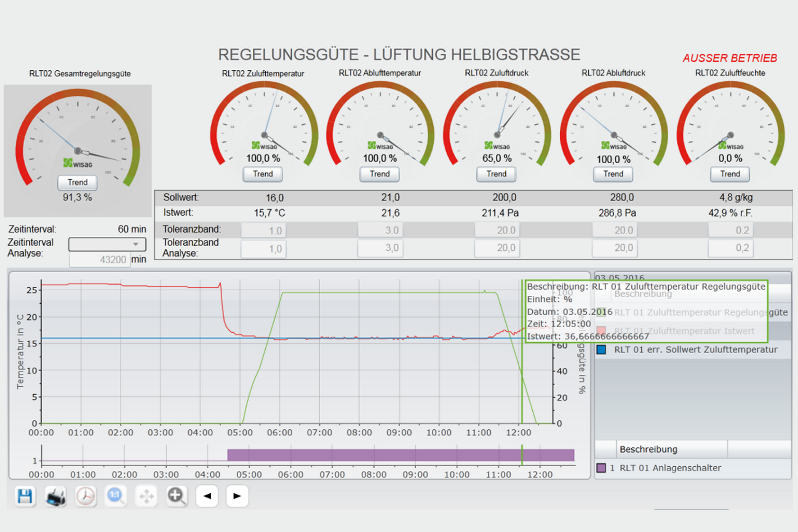Click the 91,3 % overall value
The width and height of the screenshot is (798, 532).
[77, 197]
